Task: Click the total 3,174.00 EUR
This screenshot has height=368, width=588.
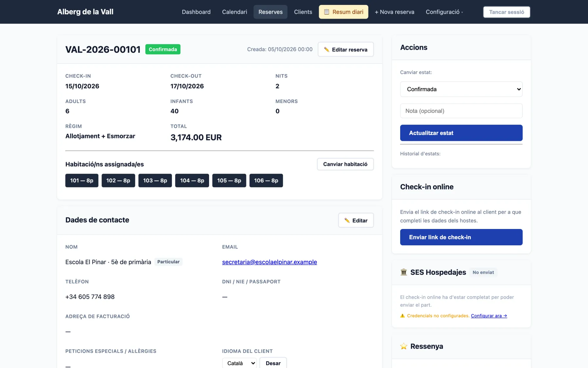Action: pyautogui.click(x=196, y=137)
